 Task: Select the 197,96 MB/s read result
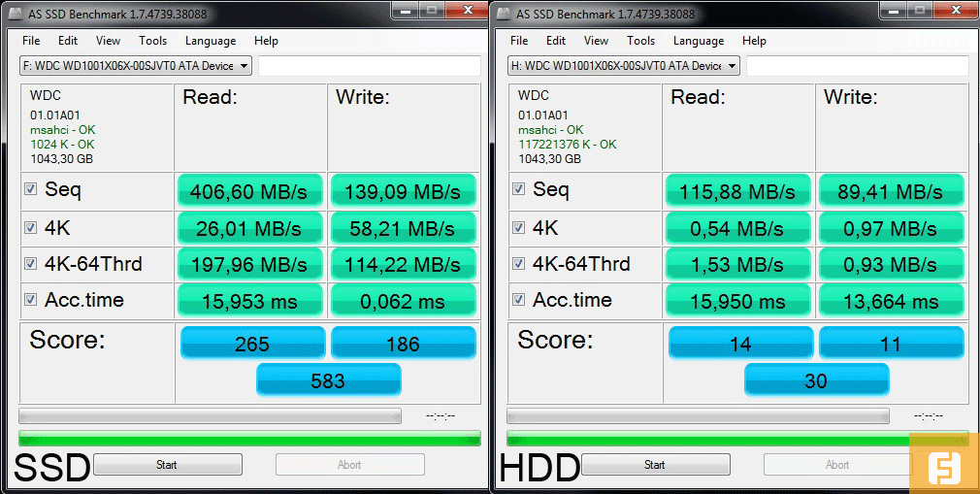pyautogui.click(x=250, y=265)
